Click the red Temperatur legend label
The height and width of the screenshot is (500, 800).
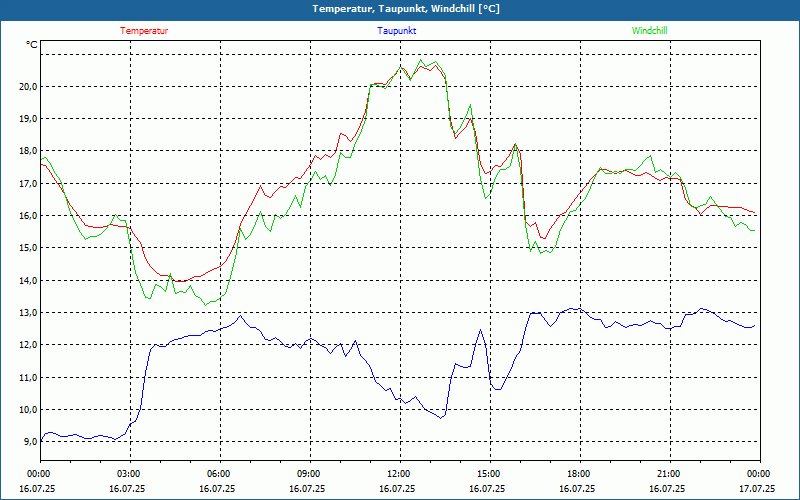tap(144, 31)
